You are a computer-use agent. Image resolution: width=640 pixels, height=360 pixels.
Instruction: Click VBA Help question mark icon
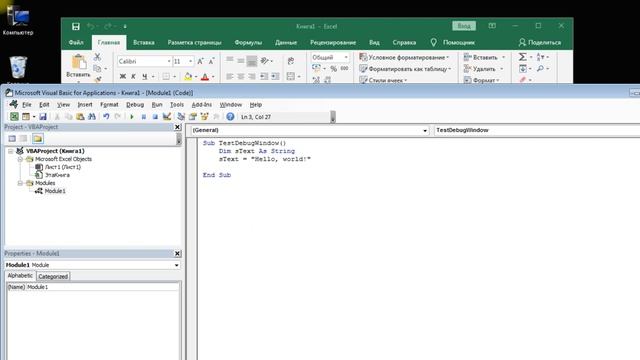point(230,117)
